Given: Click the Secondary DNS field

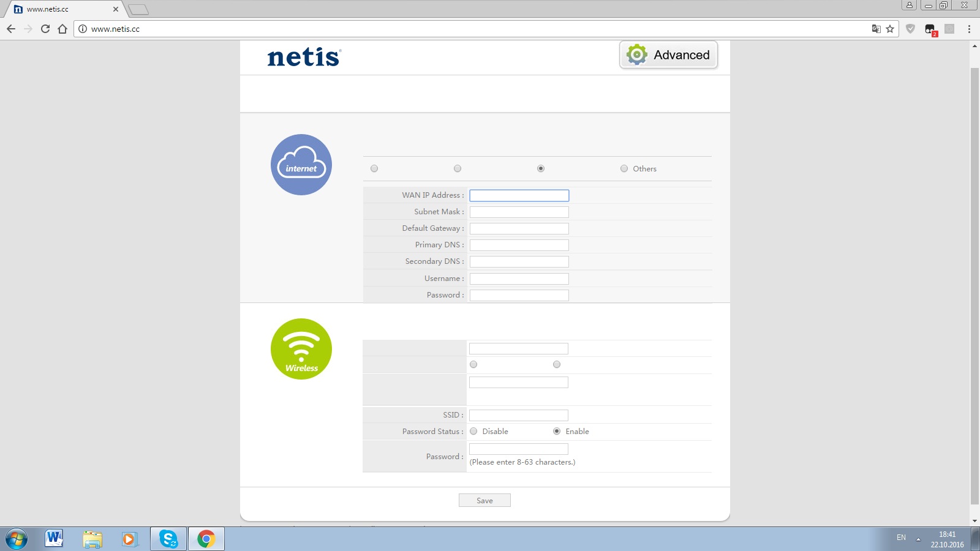Looking at the screenshot, I should (519, 261).
